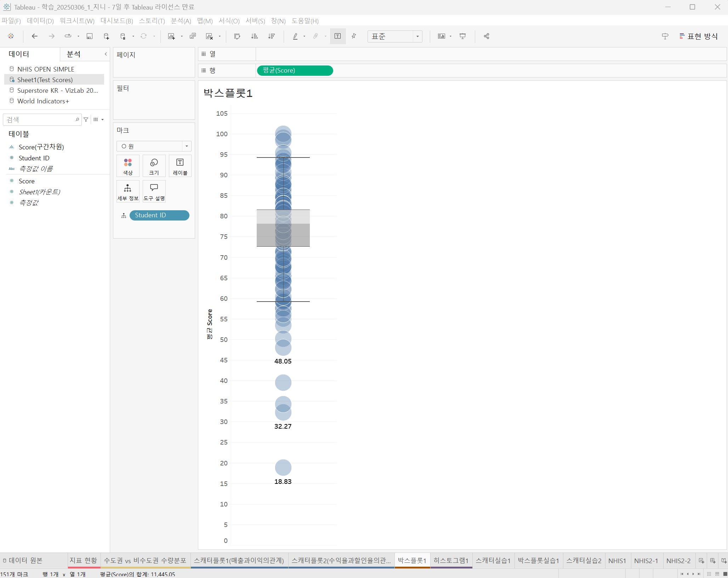Switch to the 히스토그램1 sheet tab

pos(451,561)
